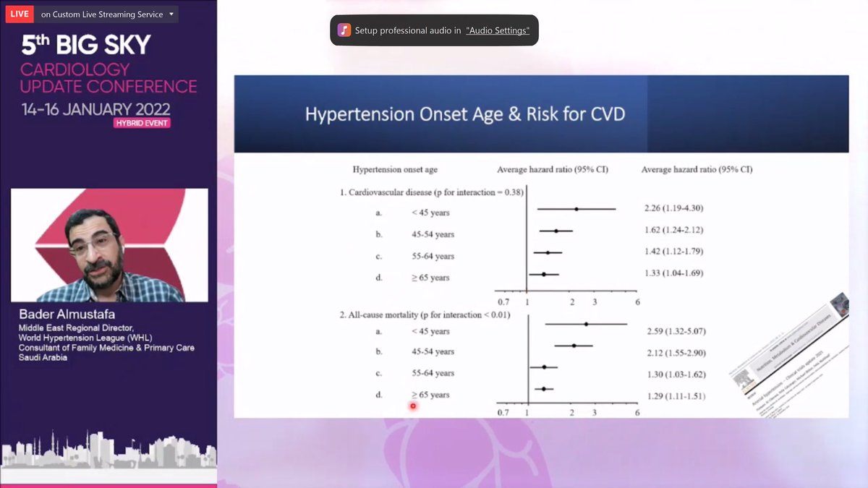
Task: Click "2. All-cause mortality (p for interaction < 0.01)"
Action: [x=425, y=314]
